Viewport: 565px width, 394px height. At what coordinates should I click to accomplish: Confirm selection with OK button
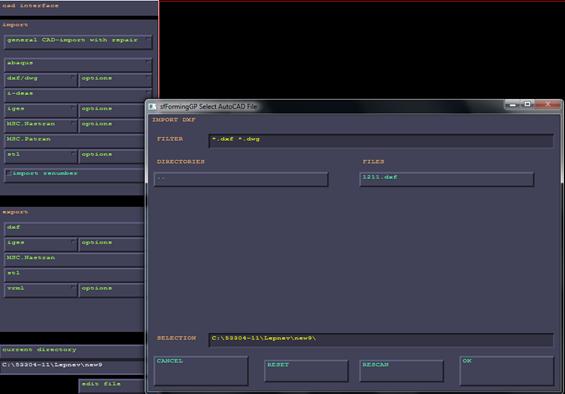point(507,371)
